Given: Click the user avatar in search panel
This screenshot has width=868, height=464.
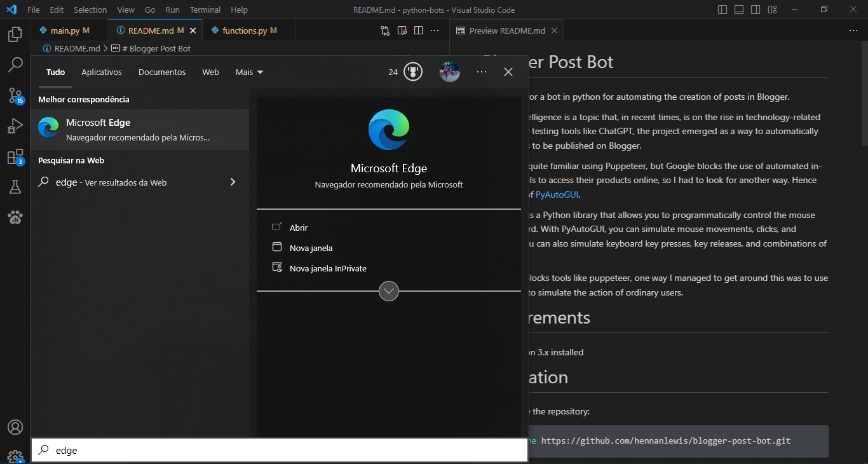Looking at the screenshot, I should click(x=450, y=72).
